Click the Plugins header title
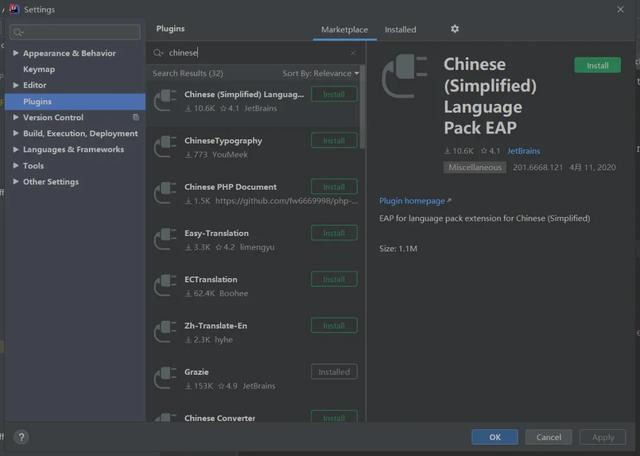The width and height of the screenshot is (640, 456). (170, 29)
